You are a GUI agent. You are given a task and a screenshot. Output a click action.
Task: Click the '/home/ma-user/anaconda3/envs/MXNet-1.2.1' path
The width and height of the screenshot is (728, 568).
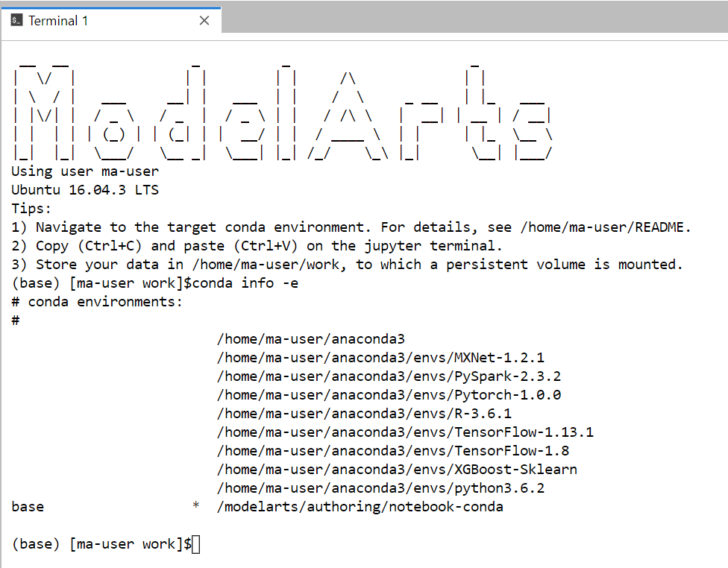point(380,358)
